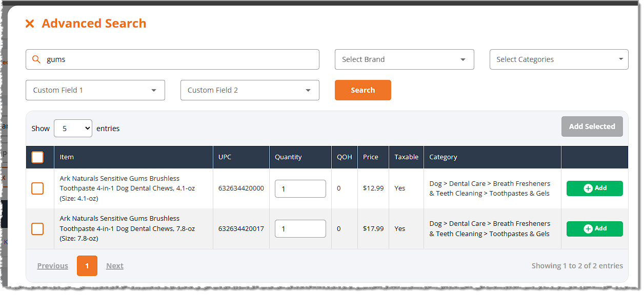
Task: Click the $12.99 price cell
Action: coord(373,188)
